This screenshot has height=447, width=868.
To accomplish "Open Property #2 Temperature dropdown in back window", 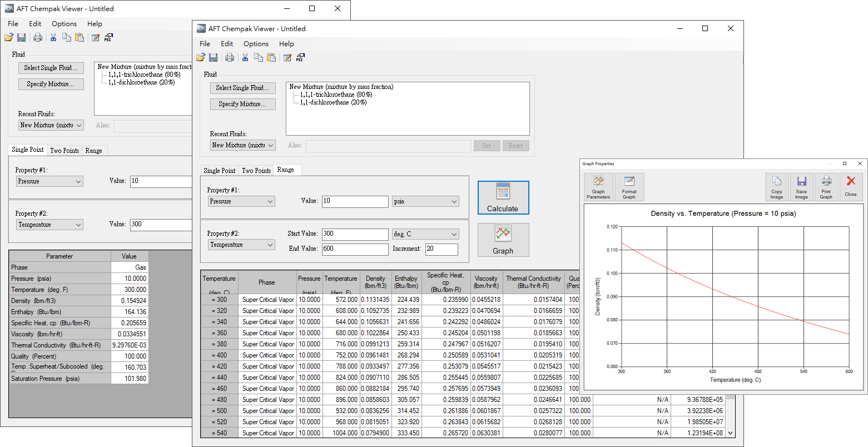I will pos(50,225).
